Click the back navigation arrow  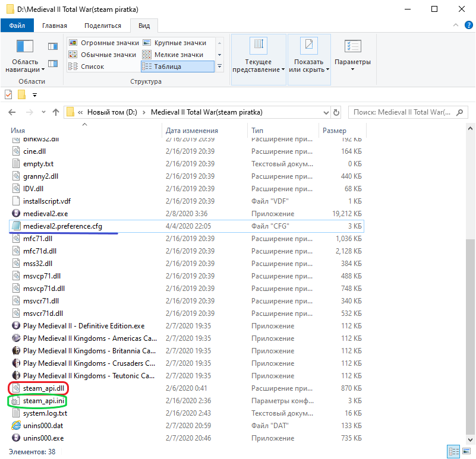click(x=12, y=113)
